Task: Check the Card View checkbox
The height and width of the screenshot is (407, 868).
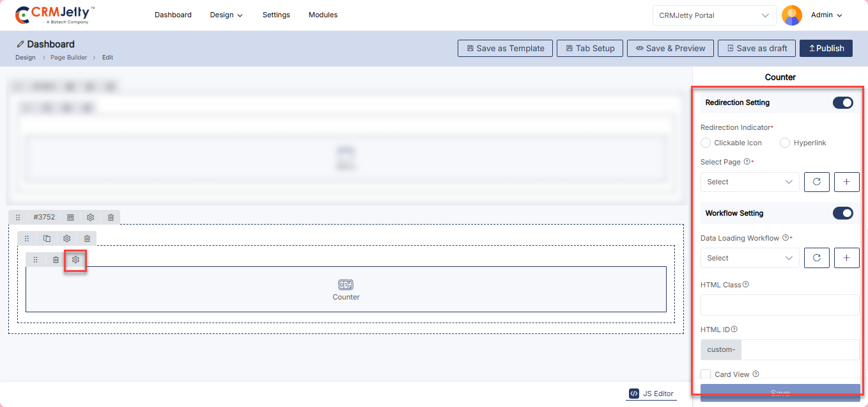Action: click(x=706, y=374)
